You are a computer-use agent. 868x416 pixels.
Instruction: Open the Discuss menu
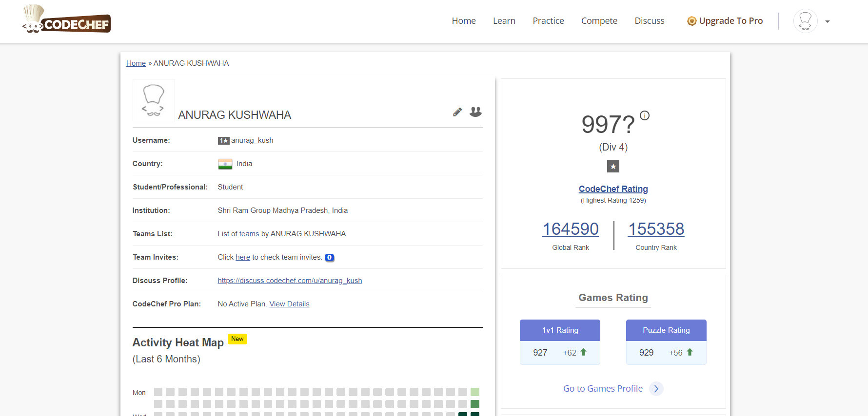coord(650,21)
